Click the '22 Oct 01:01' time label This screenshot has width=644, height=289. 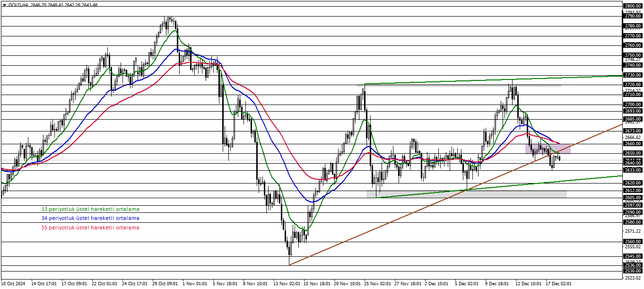pyautogui.click(x=104, y=284)
